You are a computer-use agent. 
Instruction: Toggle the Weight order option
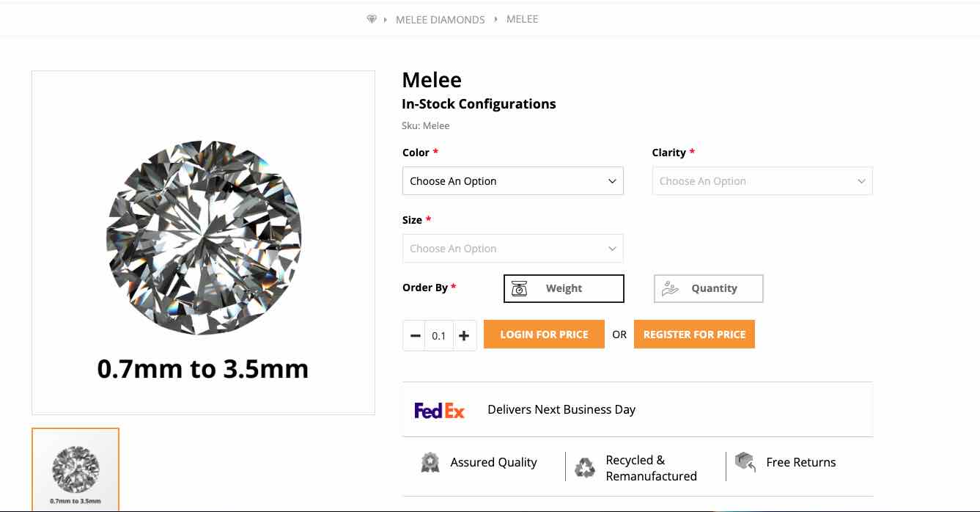(x=564, y=288)
